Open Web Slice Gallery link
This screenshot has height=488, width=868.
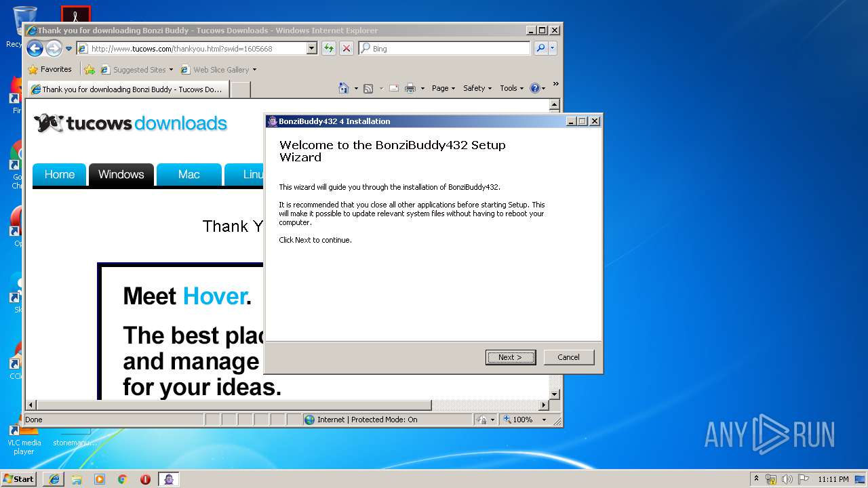coord(215,69)
